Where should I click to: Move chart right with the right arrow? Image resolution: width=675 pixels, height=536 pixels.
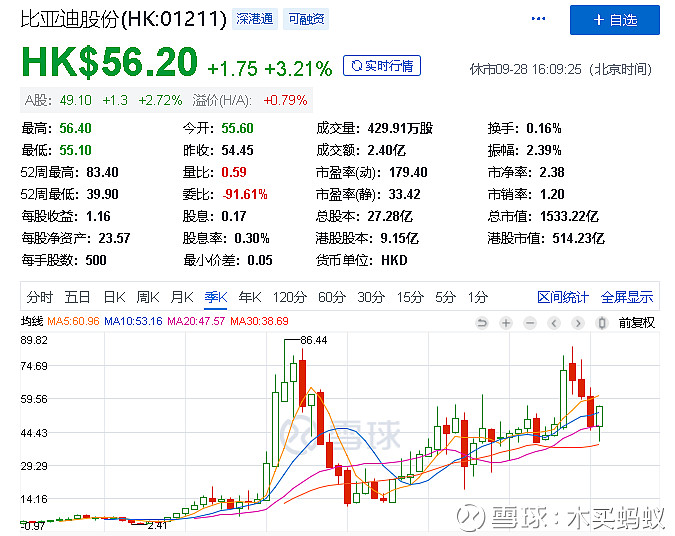(578, 322)
